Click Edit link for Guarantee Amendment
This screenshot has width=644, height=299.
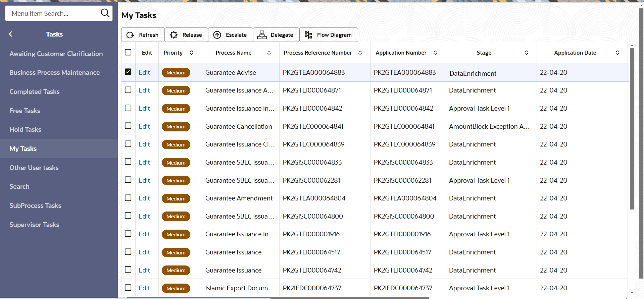click(x=144, y=198)
